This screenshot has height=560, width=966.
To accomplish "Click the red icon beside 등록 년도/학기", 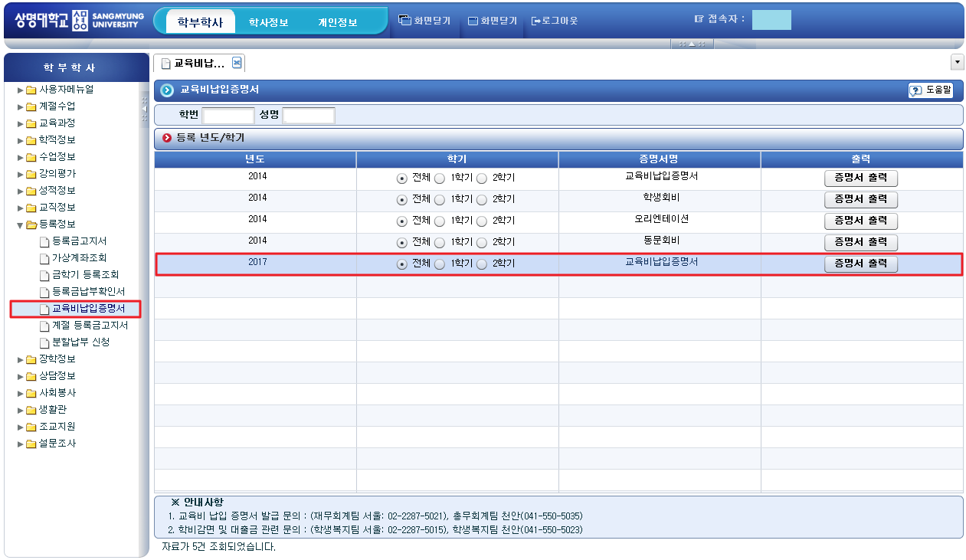I will (166, 139).
